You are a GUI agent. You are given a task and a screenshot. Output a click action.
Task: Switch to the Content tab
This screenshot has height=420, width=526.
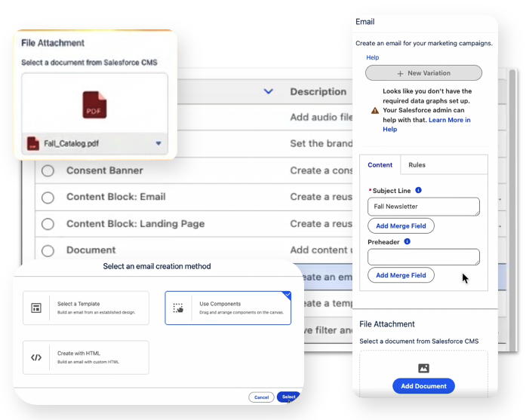[380, 165]
